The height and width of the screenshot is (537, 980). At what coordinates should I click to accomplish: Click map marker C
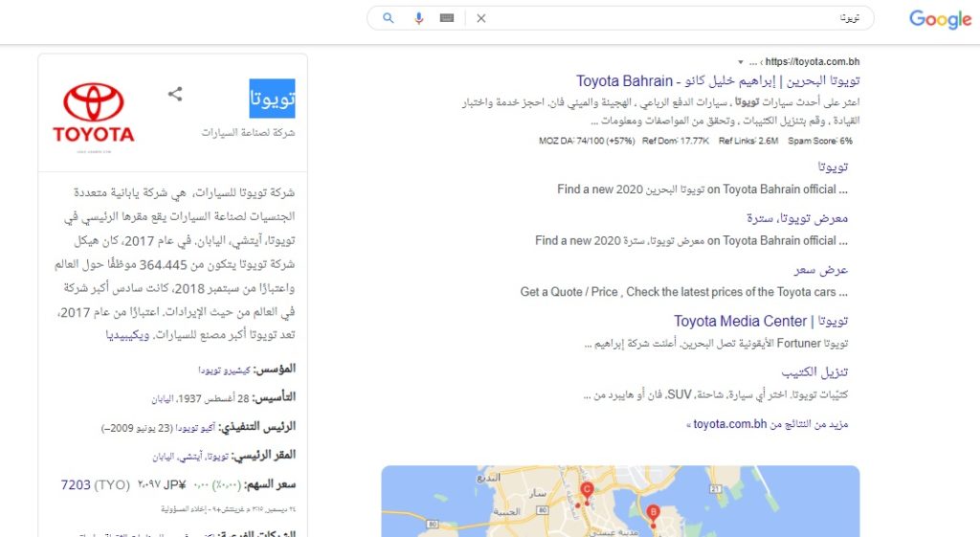(587, 490)
